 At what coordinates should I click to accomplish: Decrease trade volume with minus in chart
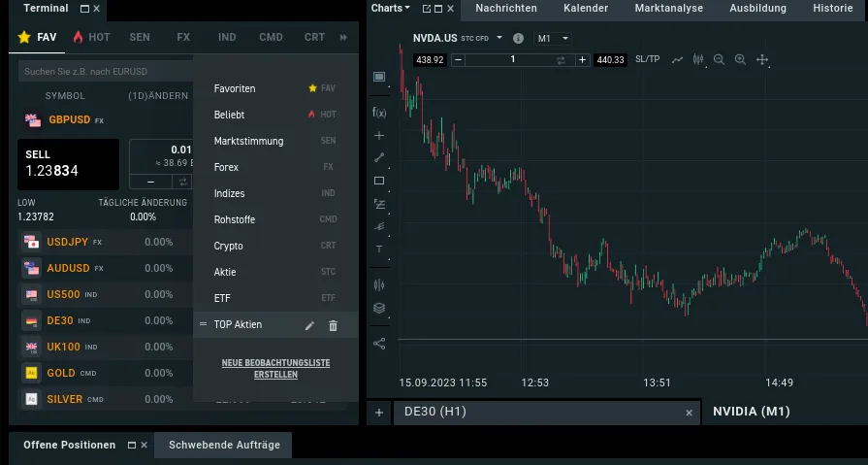tap(459, 60)
